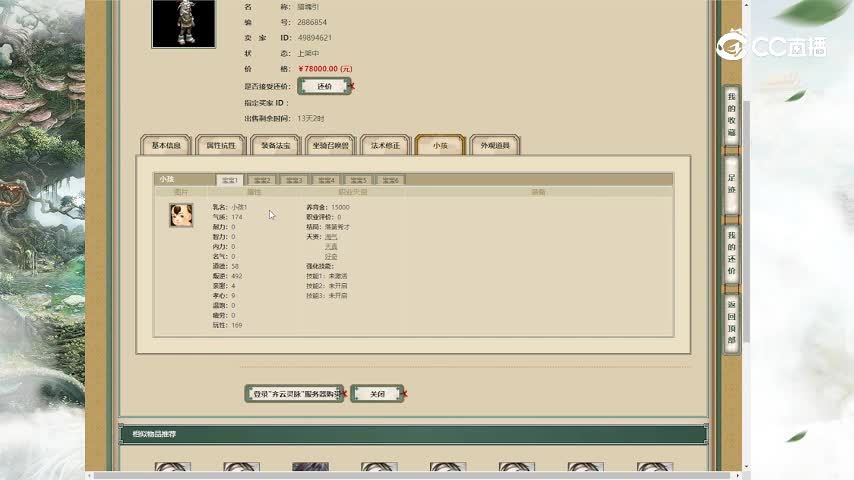This screenshot has height=480, width=854.
Task: Click the 登录服务器购买 login button
Action: (294, 394)
